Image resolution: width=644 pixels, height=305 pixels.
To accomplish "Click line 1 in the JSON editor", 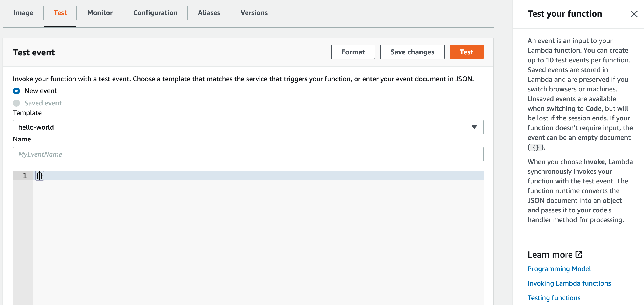I will tap(188, 176).
